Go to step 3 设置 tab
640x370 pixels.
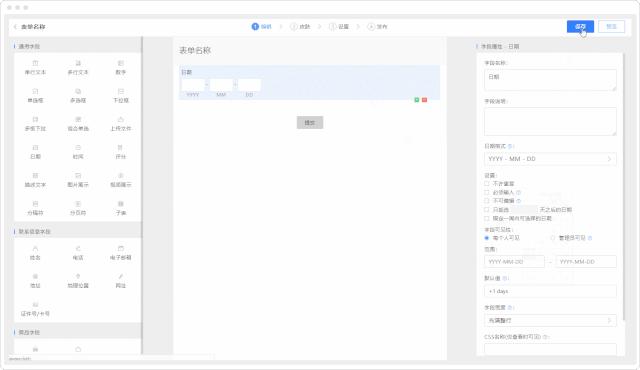click(339, 27)
